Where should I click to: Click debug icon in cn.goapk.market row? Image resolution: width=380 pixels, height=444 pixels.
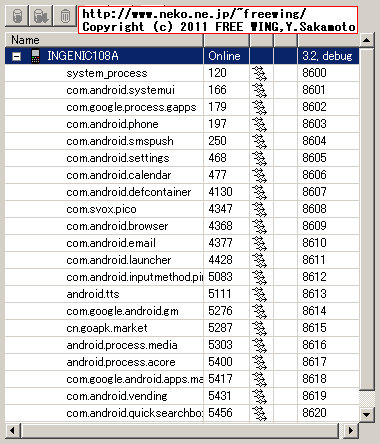260,328
